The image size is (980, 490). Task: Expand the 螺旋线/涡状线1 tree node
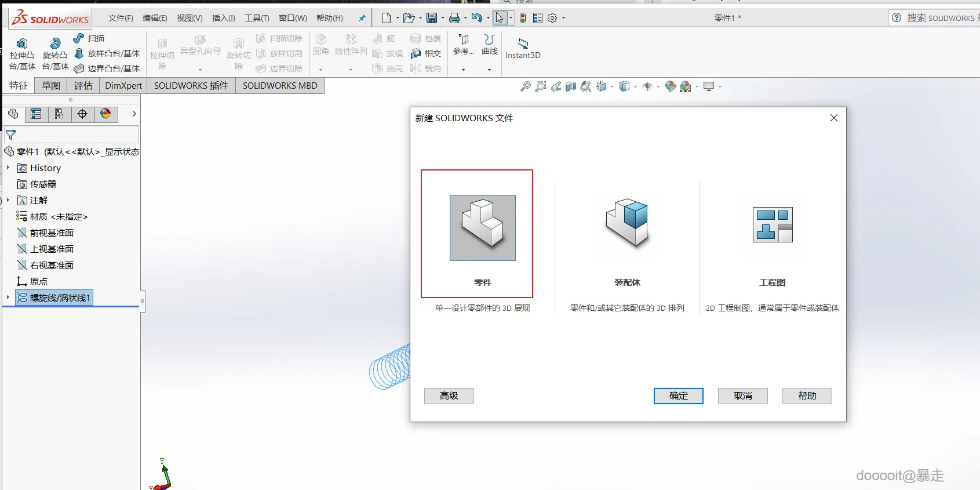pyautogui.click(x=8, y=297)
